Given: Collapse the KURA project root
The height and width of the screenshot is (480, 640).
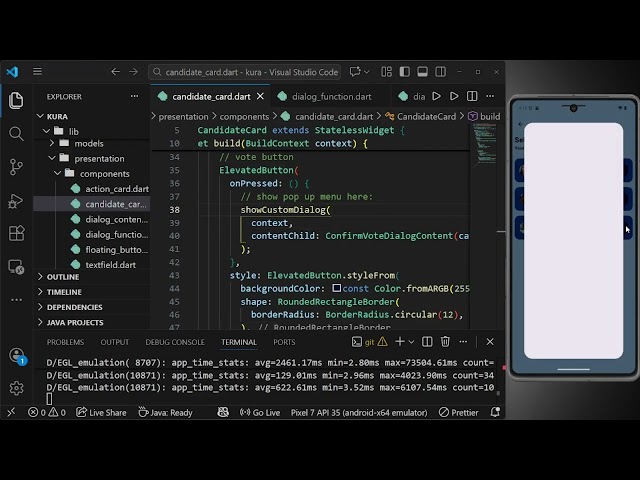Looking at the screenshot, I should (92, 116).
